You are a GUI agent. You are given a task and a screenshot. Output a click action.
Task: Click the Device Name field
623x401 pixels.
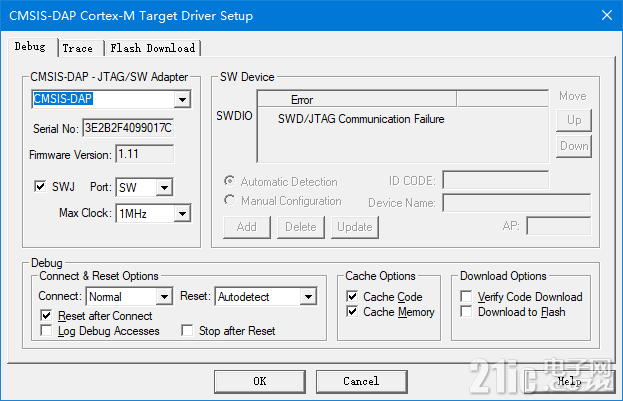click(517, 203)
